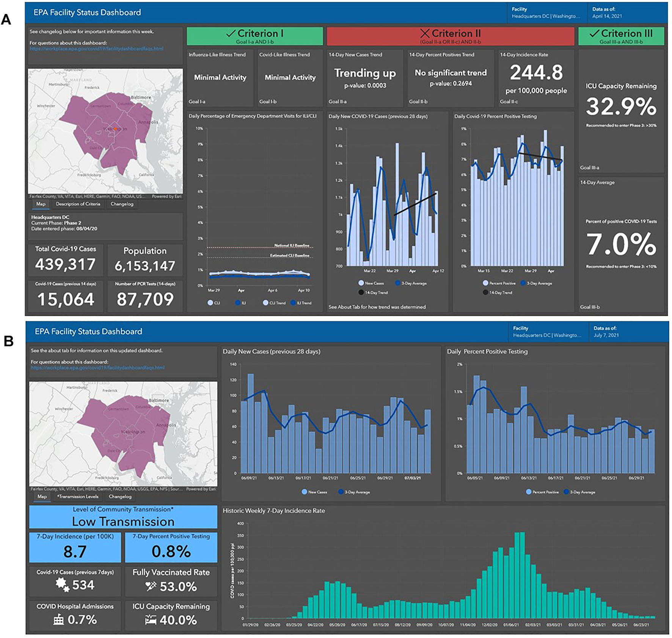Click the No significant trend indicator
Image resolution: width=672 pixels, height=638 pixels.
(x=451, y=73)
